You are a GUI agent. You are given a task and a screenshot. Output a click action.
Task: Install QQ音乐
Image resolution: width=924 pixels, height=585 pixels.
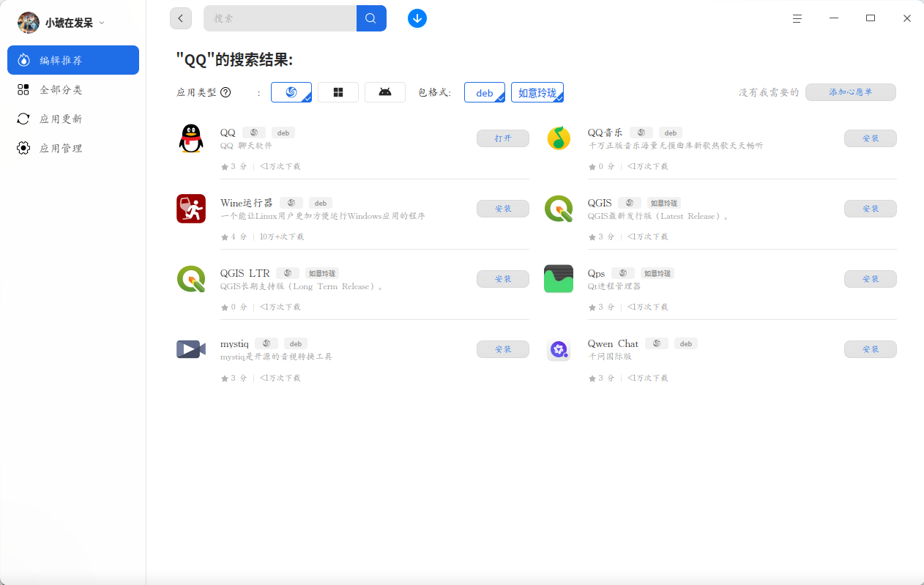[871, 138]
